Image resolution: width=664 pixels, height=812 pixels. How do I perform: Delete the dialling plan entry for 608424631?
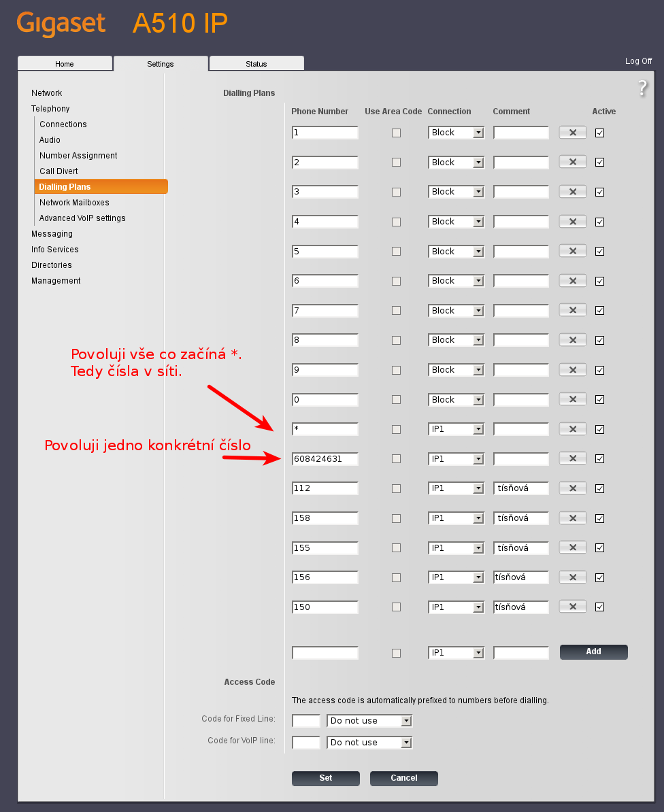pyautogui.click(x=572, y=458)
